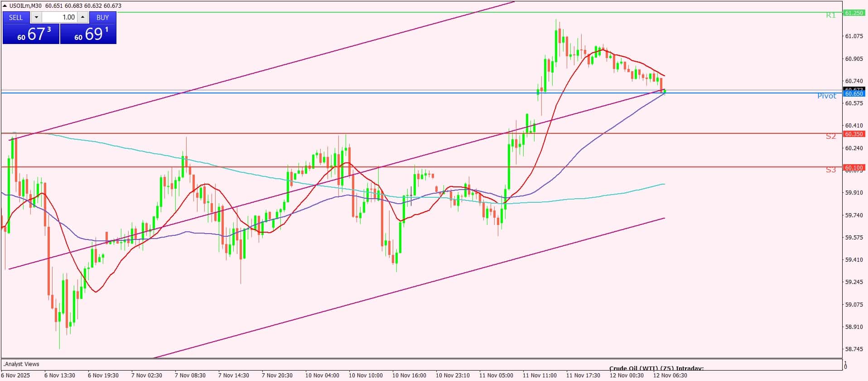The image size is (868, 381).
Task: Click the BUY label in the one-click panel
Action: (103, 17)
